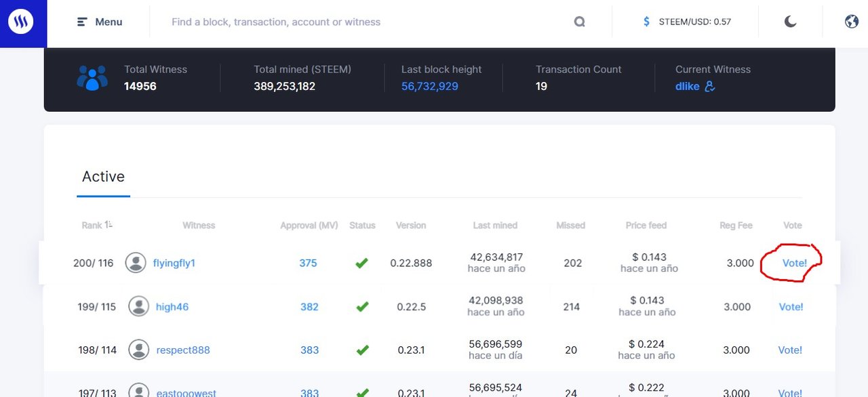Click rank 200/ 116 cell
868x397 pixels.
pyautogui.click(x=94, y=263)
